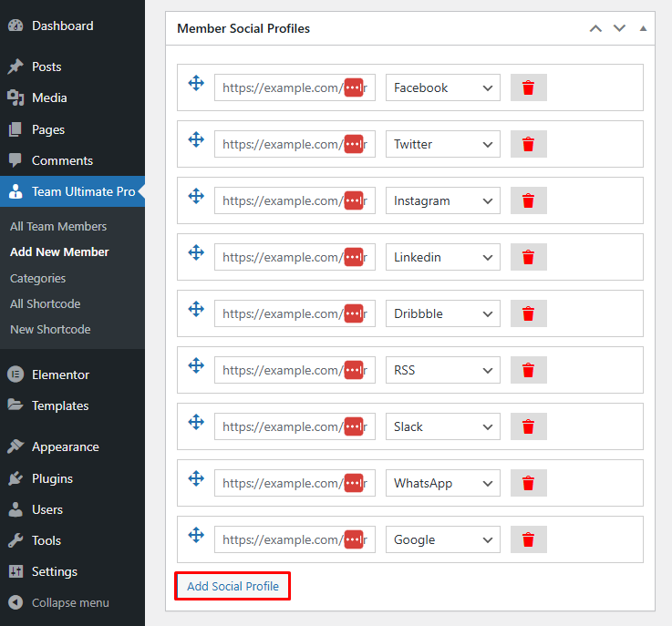Viewport: 672px width, 626px height.
Task: Open All Team Members submenu item
Action: point(58,226)
